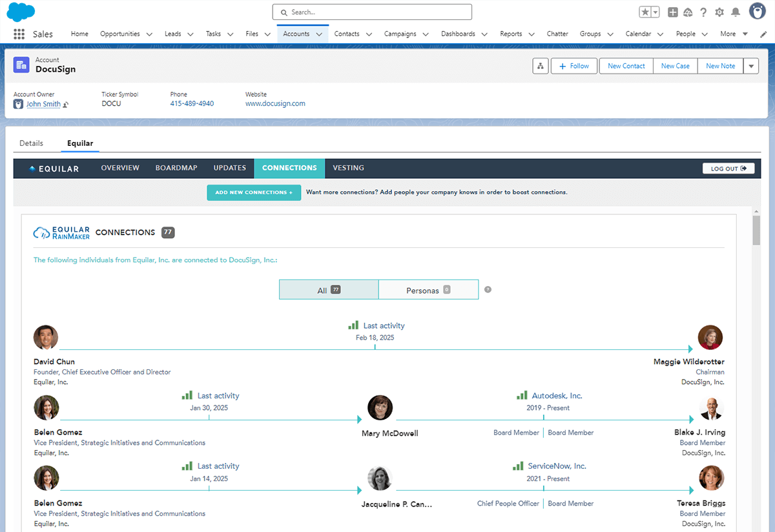Expand the Campaigns tab chevron

click(x=426, y=34)
